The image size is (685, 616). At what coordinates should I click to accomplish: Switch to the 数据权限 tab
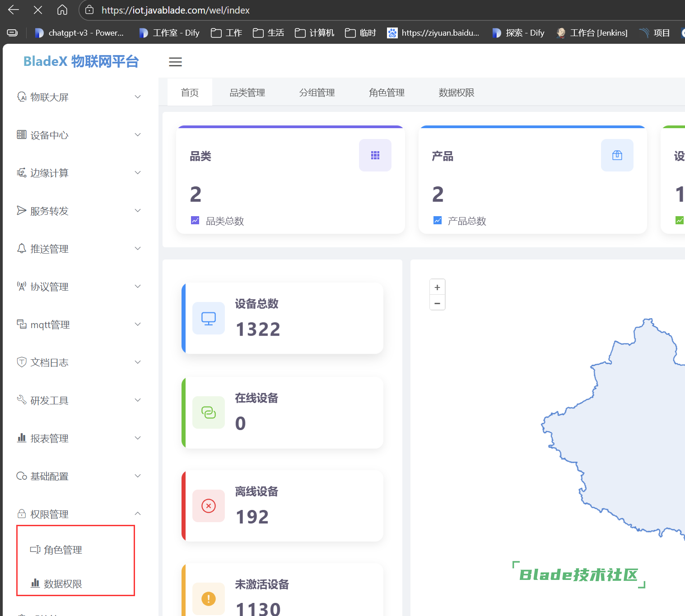click(456, 93)
